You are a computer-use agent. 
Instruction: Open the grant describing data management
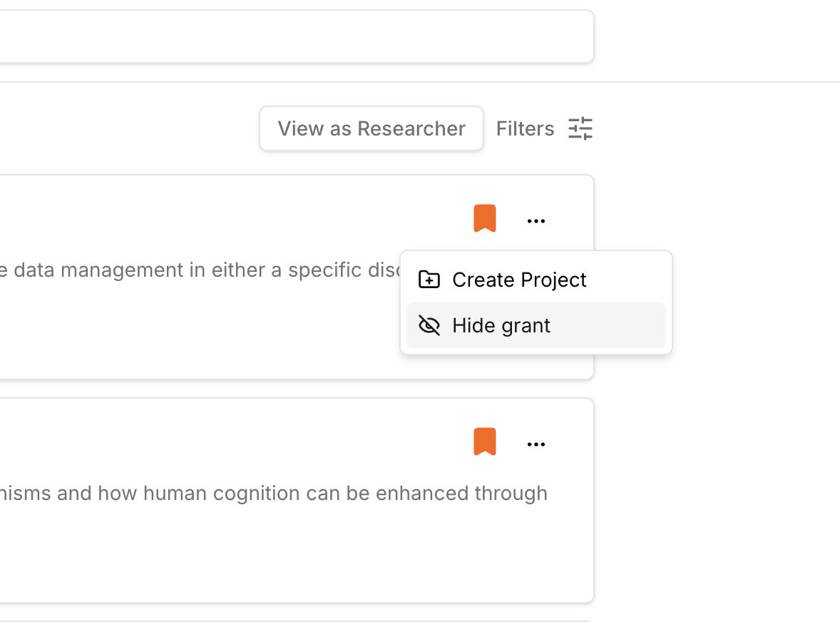[193, 270]
